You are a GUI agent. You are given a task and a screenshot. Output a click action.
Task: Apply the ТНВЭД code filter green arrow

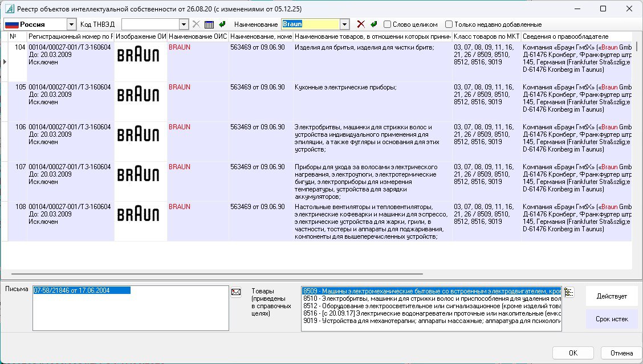(x=222, y=24)
